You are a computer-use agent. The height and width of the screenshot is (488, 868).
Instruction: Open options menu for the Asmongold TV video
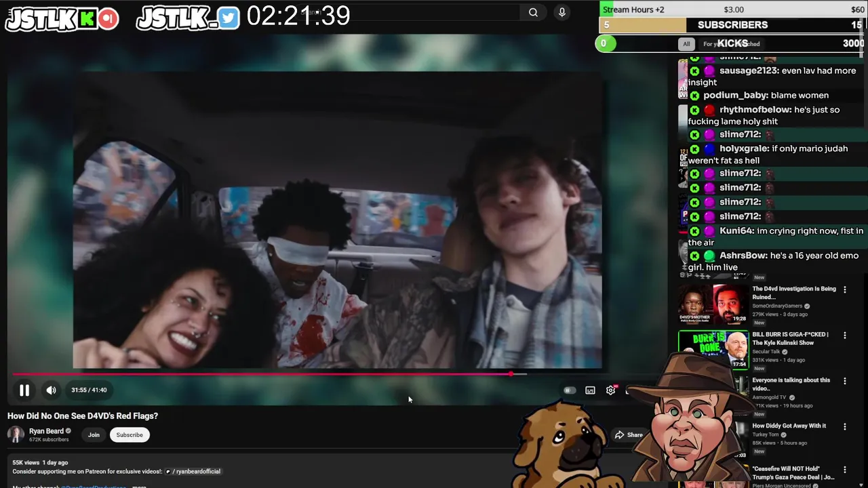pyautogui.click(x=845, y=381)
